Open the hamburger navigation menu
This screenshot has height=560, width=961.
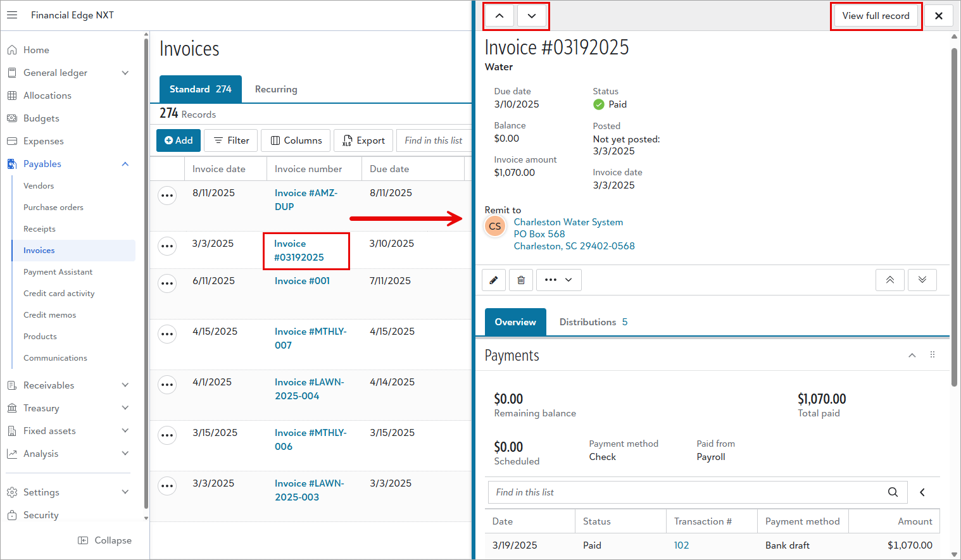(x=12, y=15)
